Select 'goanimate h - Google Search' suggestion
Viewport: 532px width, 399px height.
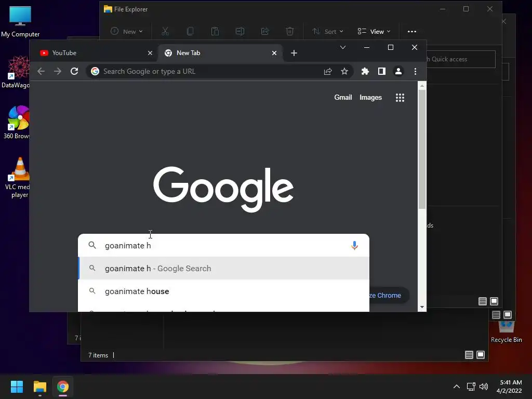point(223,269)
